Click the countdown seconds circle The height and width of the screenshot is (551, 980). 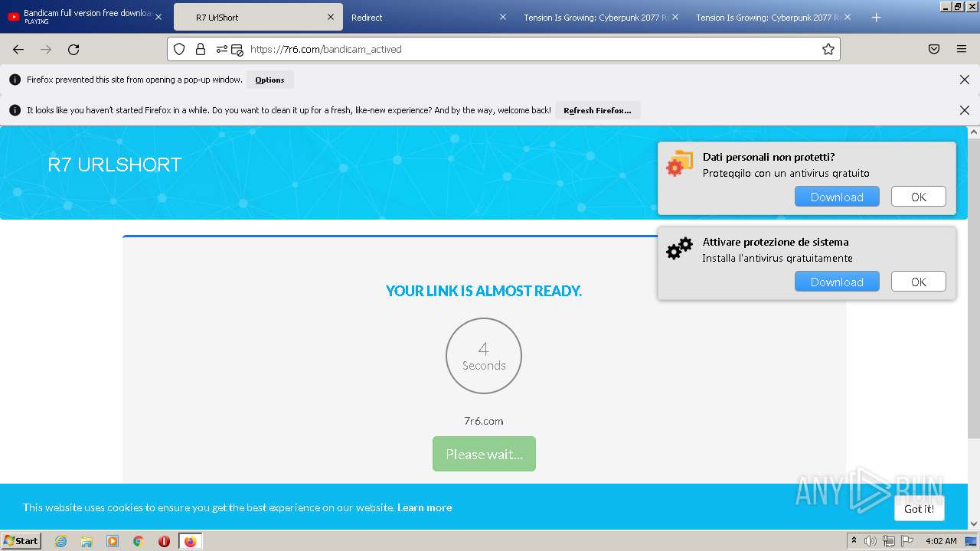click(x=484, y=356)
